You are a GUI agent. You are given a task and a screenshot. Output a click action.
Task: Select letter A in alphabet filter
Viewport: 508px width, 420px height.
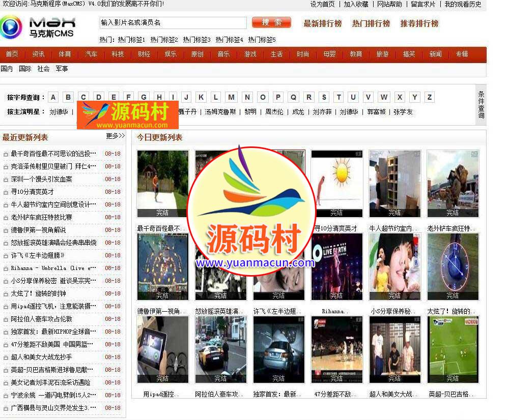(53, 97)
